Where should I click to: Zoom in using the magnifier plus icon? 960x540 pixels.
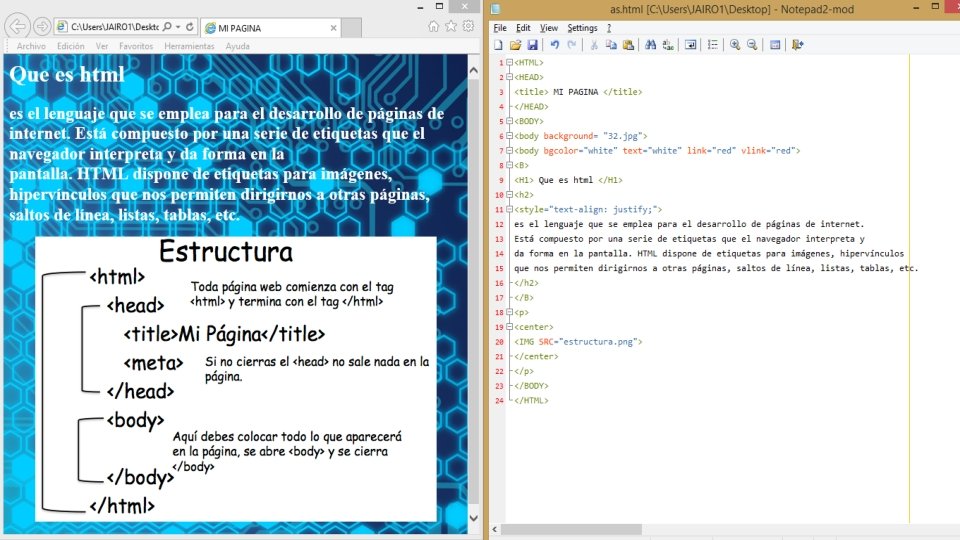click(x=735, y=45)
